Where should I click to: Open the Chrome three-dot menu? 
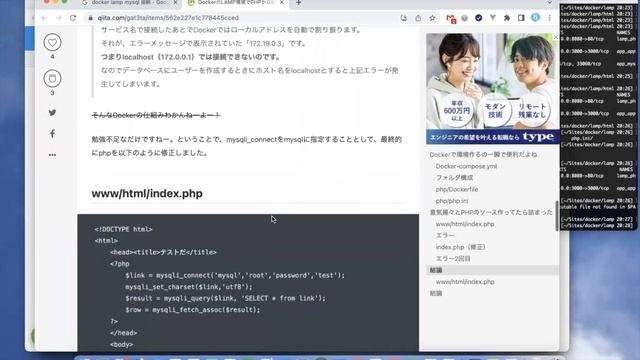click(549, 18)
